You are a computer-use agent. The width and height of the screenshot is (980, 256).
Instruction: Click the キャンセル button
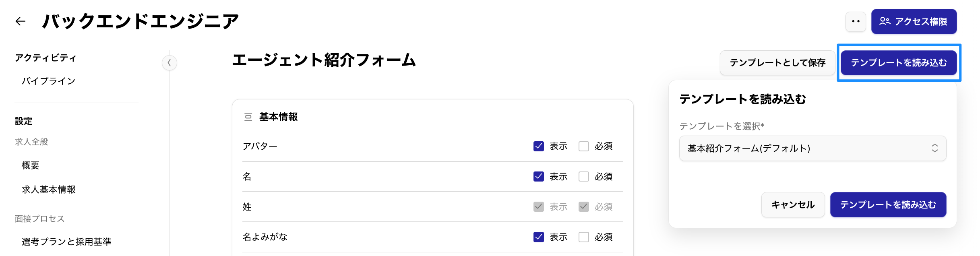coord(793,205)
